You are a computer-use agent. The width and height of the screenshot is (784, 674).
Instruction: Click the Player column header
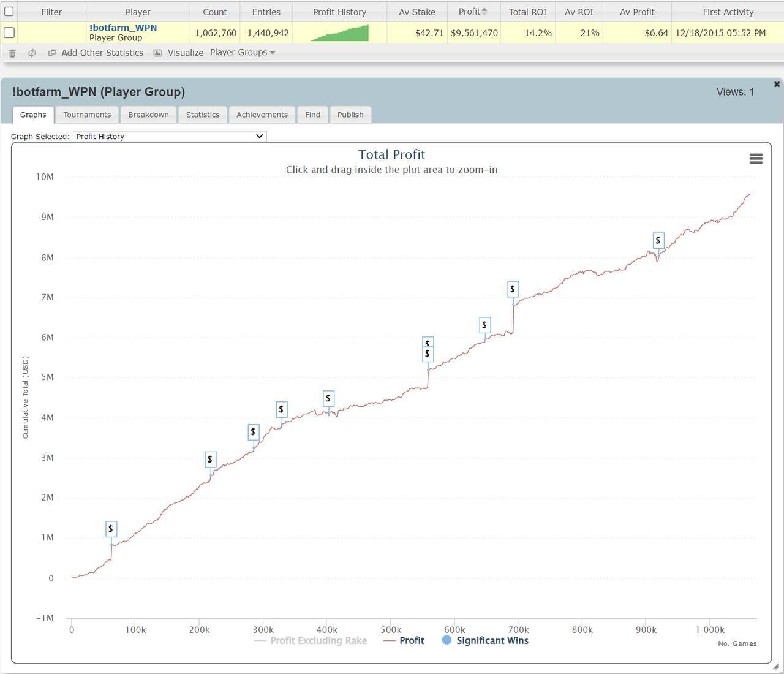[138, 12]
